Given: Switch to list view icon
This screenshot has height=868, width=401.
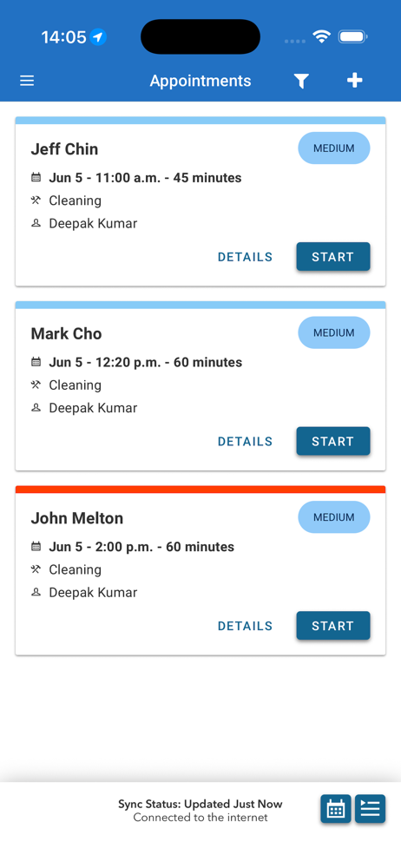Looking at the screenshot, I should click(x=370, y=809).
